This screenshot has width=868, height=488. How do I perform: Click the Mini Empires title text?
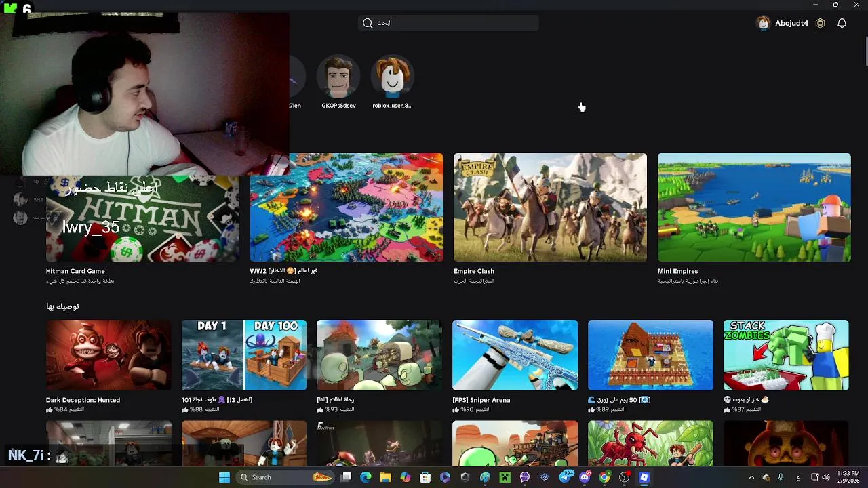tap(677, 271)
